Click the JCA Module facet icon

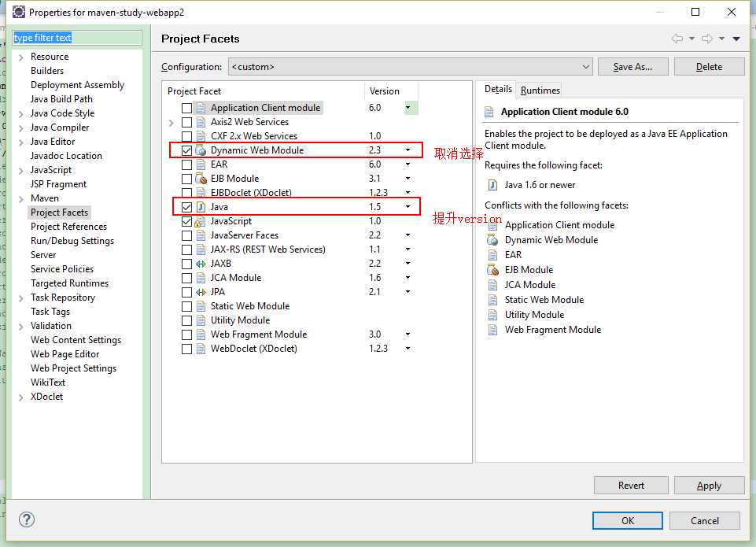tap(201, 278)
